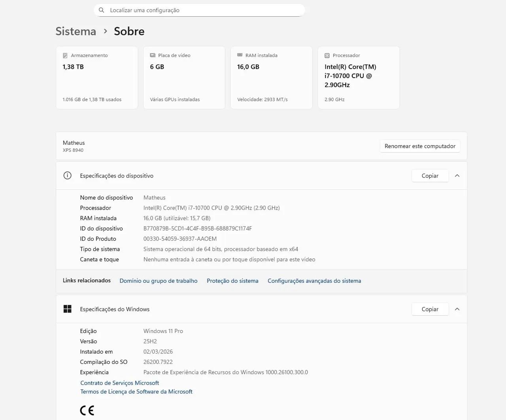Screen dimensions: 506x420
Task: Click the device specifications info icon
Action: click(68, 176)
